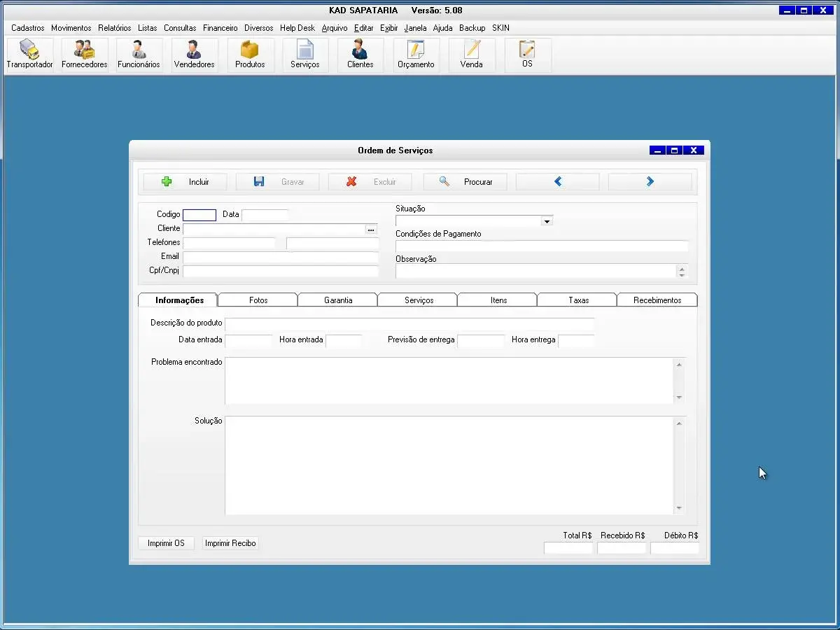Click the Imprimir OS button

tap(166, 543)
